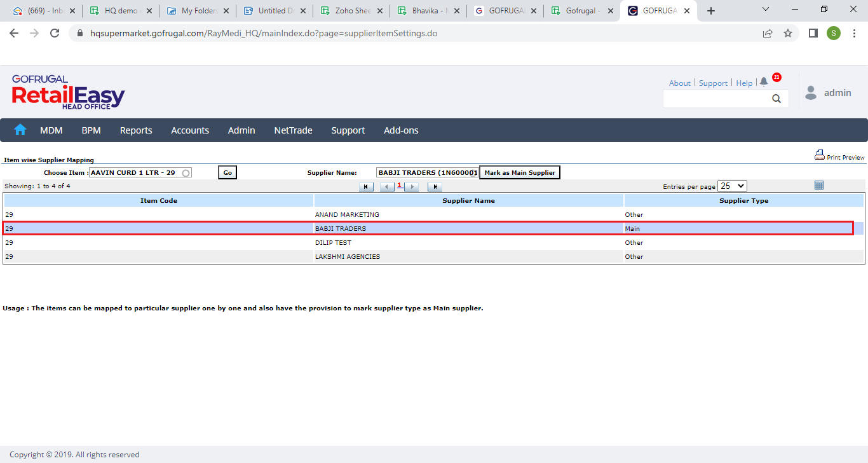Open the tab search dropdown arrow
Screen dimensions: 868x463
click(x=766, y=10)
